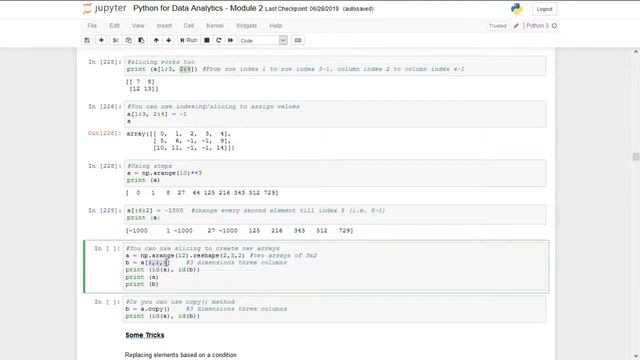Open the command palette keyboard icon

[x=298, y=40]
